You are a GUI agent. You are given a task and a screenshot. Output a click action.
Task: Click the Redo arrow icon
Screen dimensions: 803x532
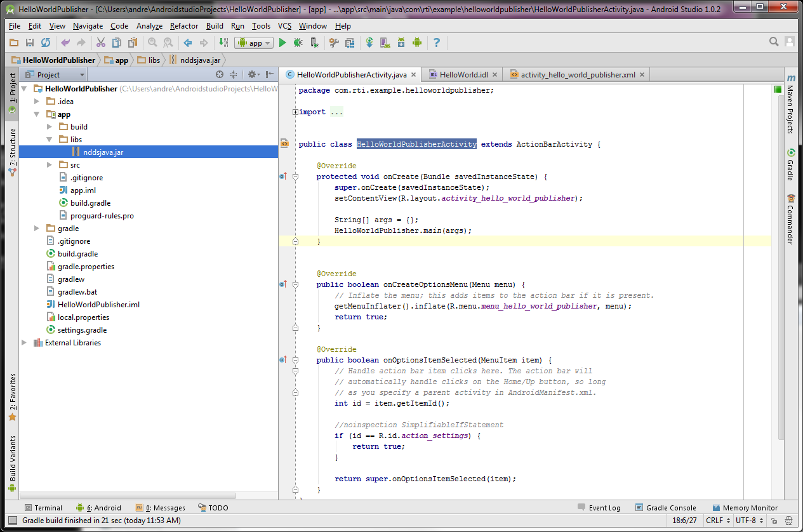click(81, 43)
